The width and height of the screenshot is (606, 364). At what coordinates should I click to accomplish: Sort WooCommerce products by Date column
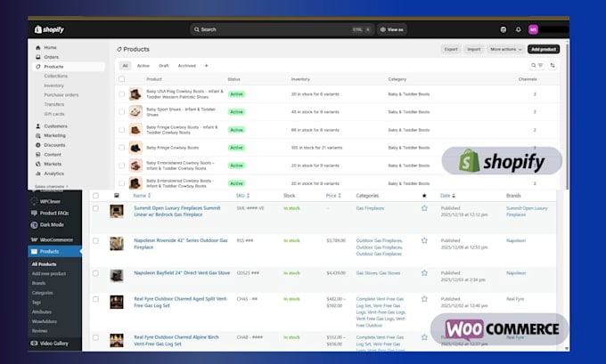[x=447, y=196]
